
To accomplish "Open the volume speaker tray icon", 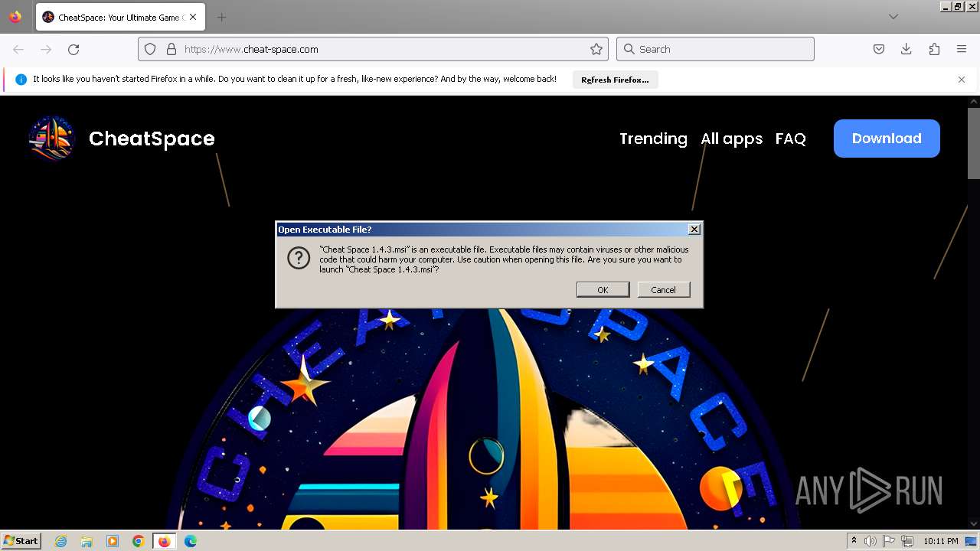I will (871, 541).
